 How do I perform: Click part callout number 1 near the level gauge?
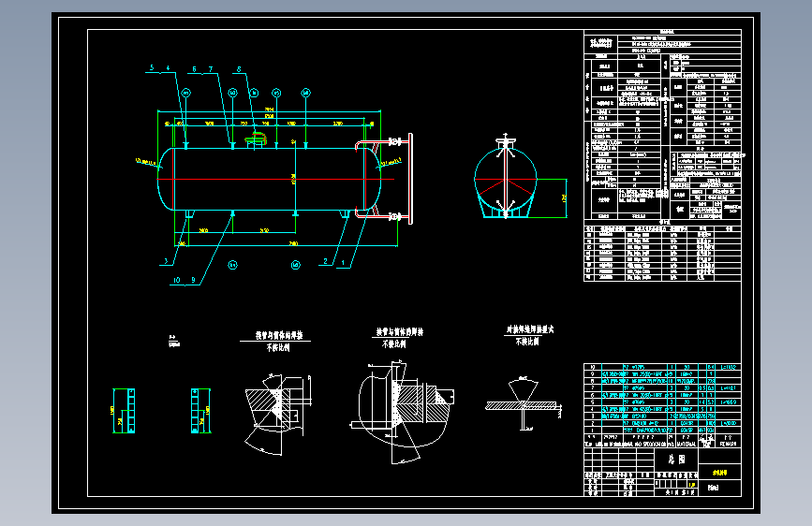tap(342, 263)
